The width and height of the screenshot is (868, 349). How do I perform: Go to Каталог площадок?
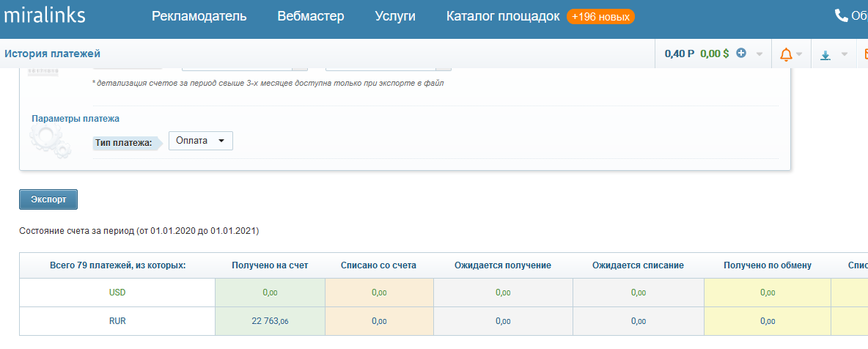[503, 16]
